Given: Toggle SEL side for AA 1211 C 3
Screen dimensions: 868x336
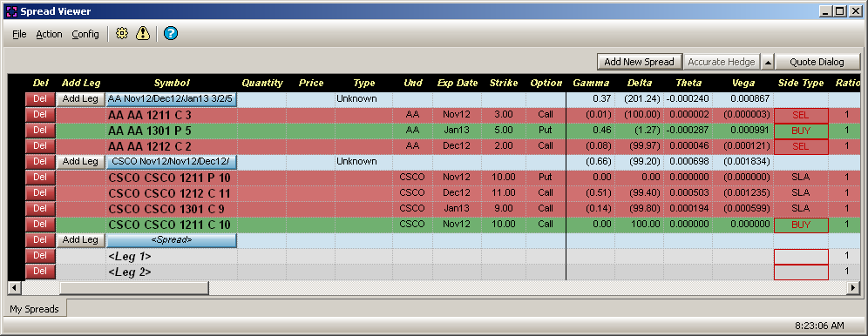Looking at the screenshot, I should (x=801, y=115).
